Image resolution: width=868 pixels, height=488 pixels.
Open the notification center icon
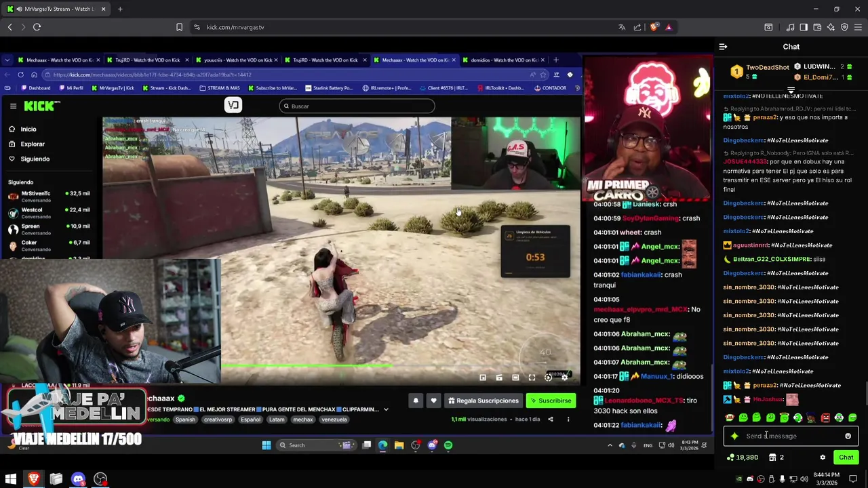coord(853,479)
